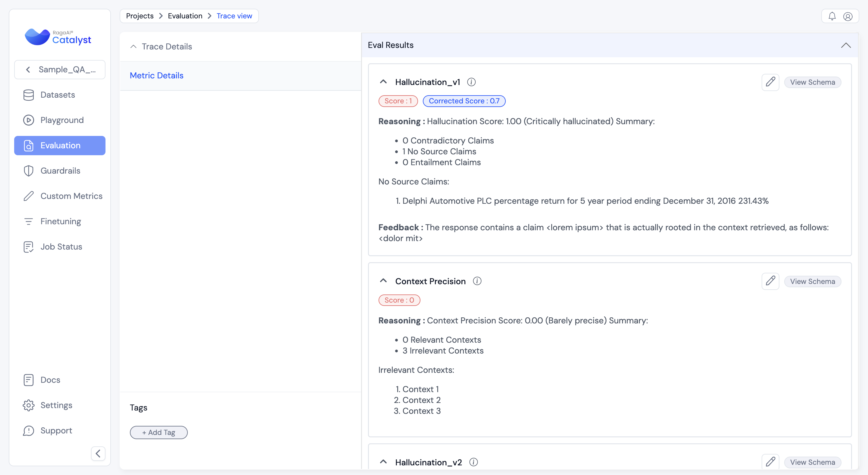Collapse the Hallucination_v1 result card
868x475 pixels.
pyautogui.click(x=383, y=82)
